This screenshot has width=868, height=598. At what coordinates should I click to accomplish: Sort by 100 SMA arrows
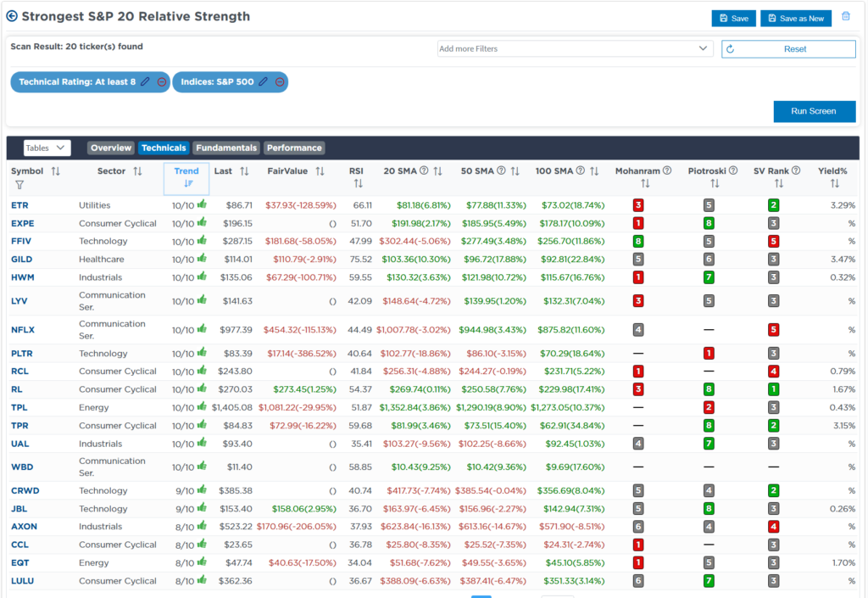tap(594, 171)
